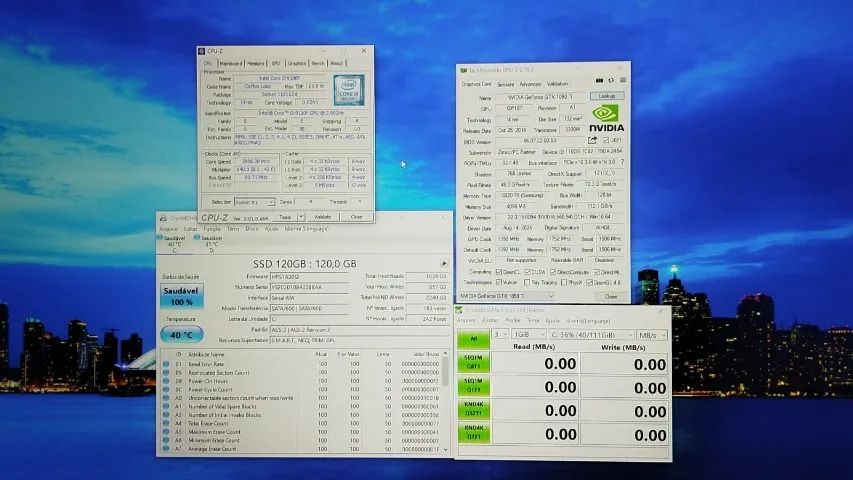Click status dot for Total Erase Count
This screenshot has width=853, height=480.
166,423
